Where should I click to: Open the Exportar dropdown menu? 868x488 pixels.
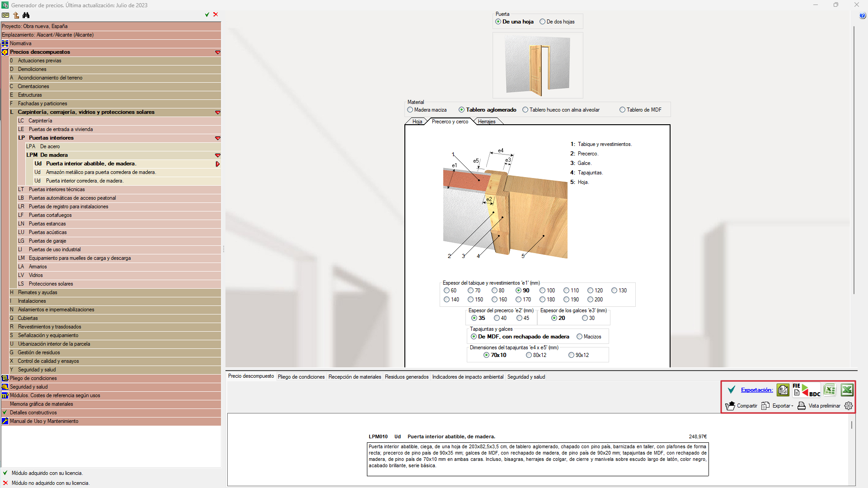783,406
